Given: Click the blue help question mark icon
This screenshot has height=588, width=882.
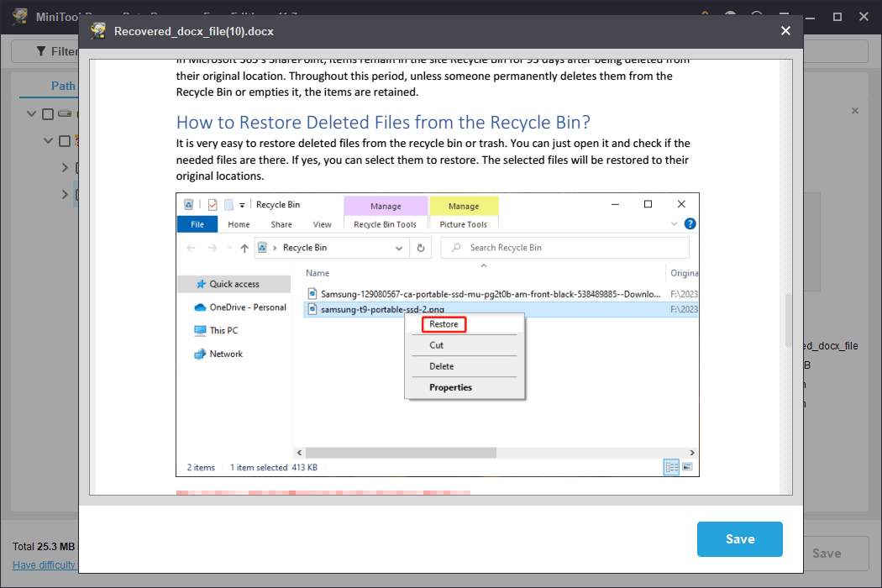Looking at the screenshot, I should click(x=690, y=224).
